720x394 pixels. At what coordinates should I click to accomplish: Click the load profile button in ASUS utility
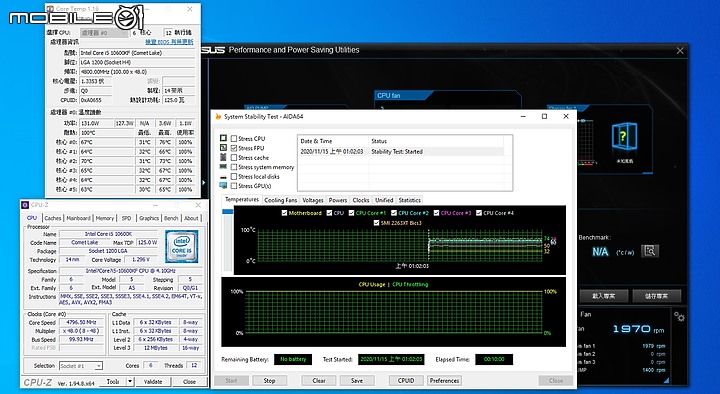tap(603, 296)
